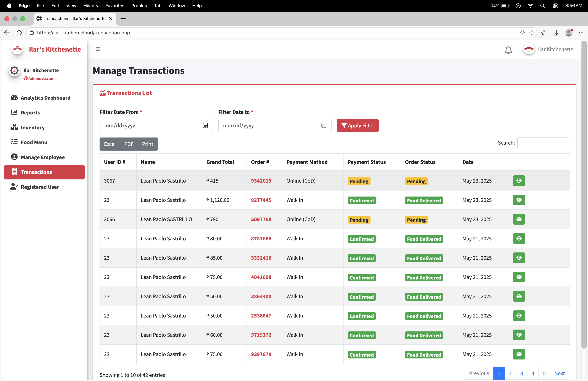Open Filter Date From calendar picker
This screenshot has width=588, height=381.
pyautogui.click(x=205, y=126)
